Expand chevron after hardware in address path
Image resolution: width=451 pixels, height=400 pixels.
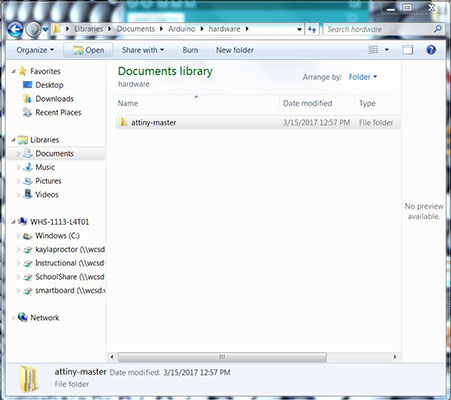click(x=247, y=29)
